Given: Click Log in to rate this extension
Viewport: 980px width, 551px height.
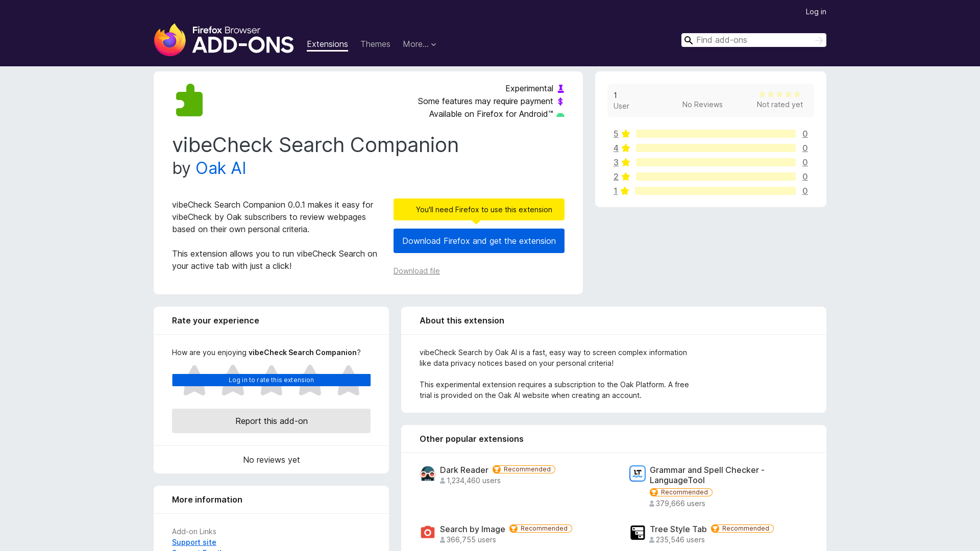Looking at the screenshot, I should 271,380.
